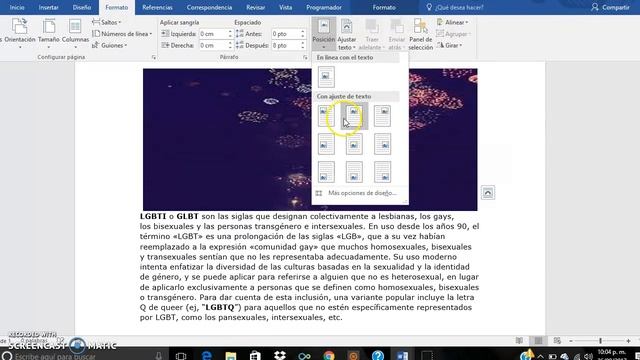Expand the Saltos breaks dropdown
This screenshot has height=360, width=640.
107,22
